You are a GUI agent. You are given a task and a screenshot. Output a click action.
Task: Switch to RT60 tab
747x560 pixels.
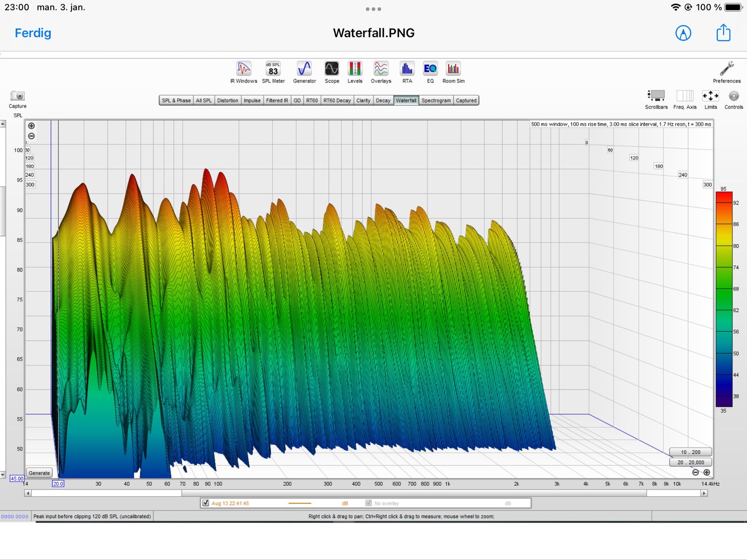tap(312, 101)
